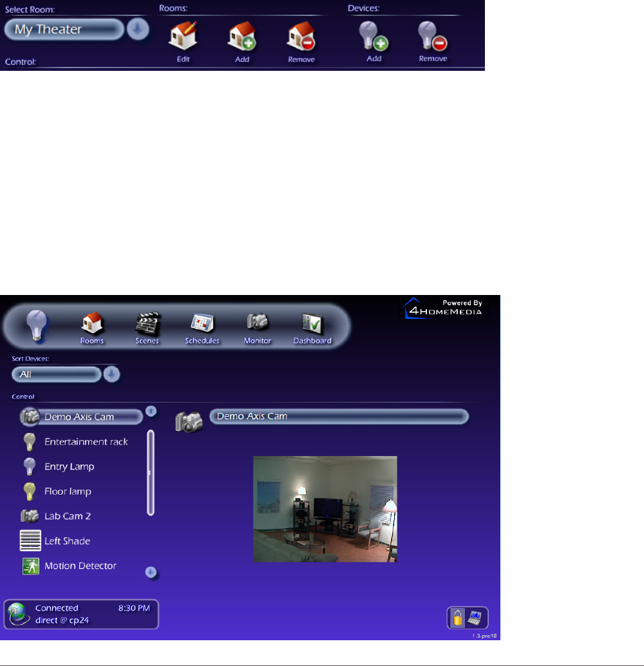Click the 1.3-pre18 version text
The height and width of the screenshot is (666, 644).
484,636
